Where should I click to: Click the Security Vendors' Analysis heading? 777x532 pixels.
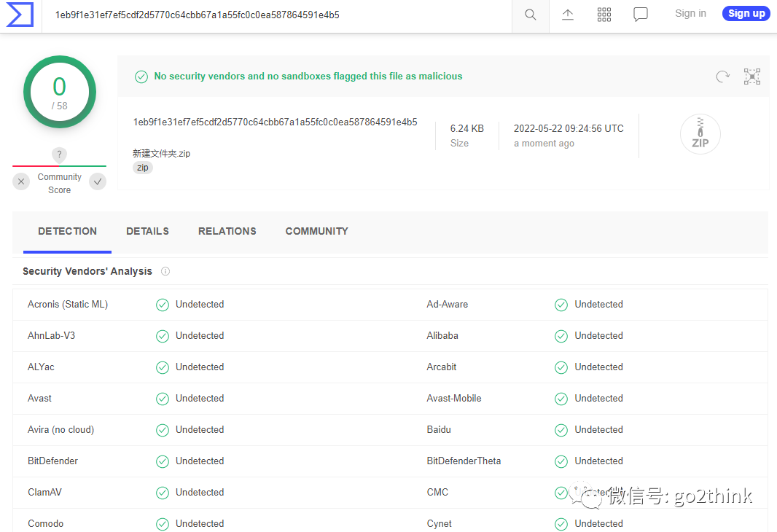pyautogui.click(x=87, y=271)
